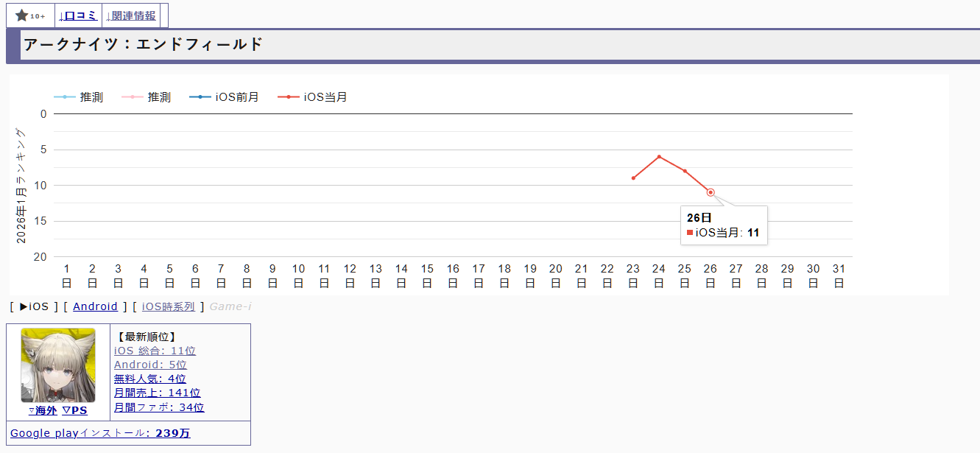Toggle the iOS前月 legend series
The width and height of the screenshot is (980, 453).
[224, 97]
